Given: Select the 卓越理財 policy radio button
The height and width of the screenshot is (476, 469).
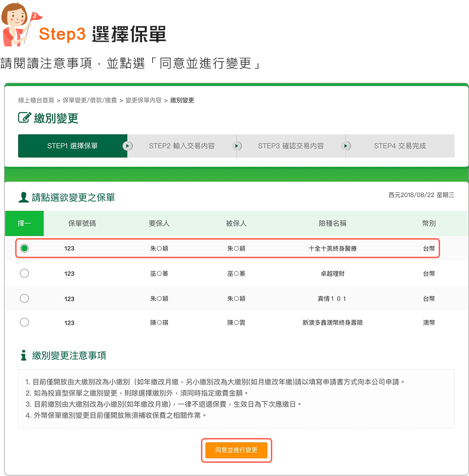Looking at the screenshot, I should (24, 273).
